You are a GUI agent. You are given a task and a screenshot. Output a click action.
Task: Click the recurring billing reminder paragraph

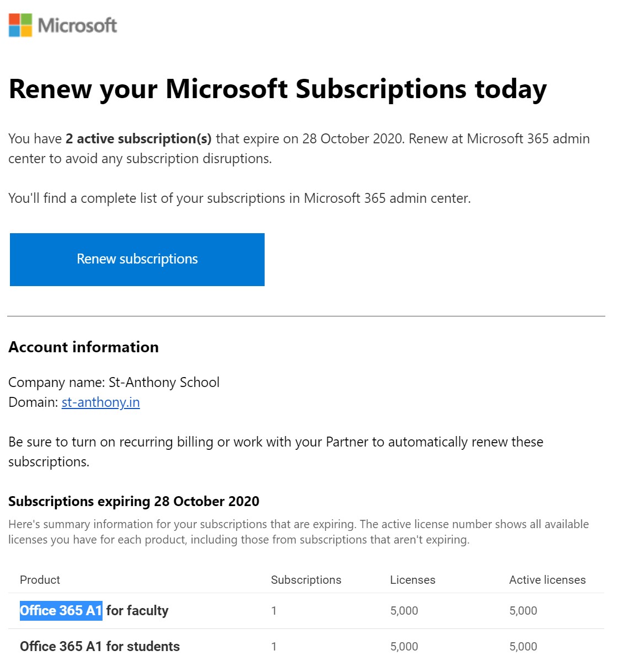(276, 451)
